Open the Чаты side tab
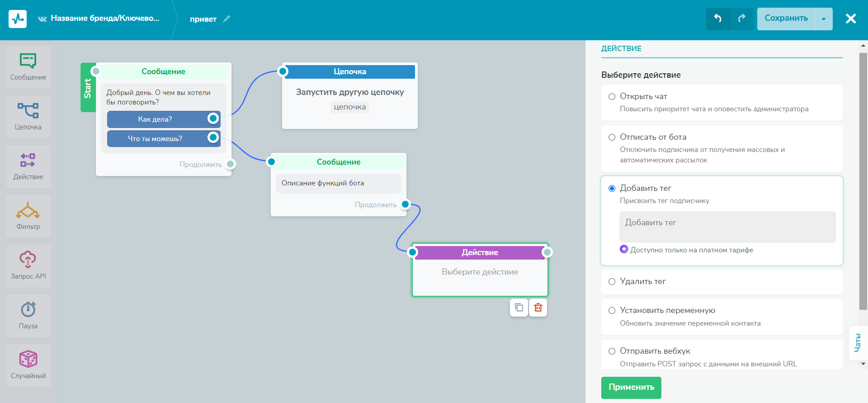The height and width of the screenshot is (403, 868). point(858,343)
